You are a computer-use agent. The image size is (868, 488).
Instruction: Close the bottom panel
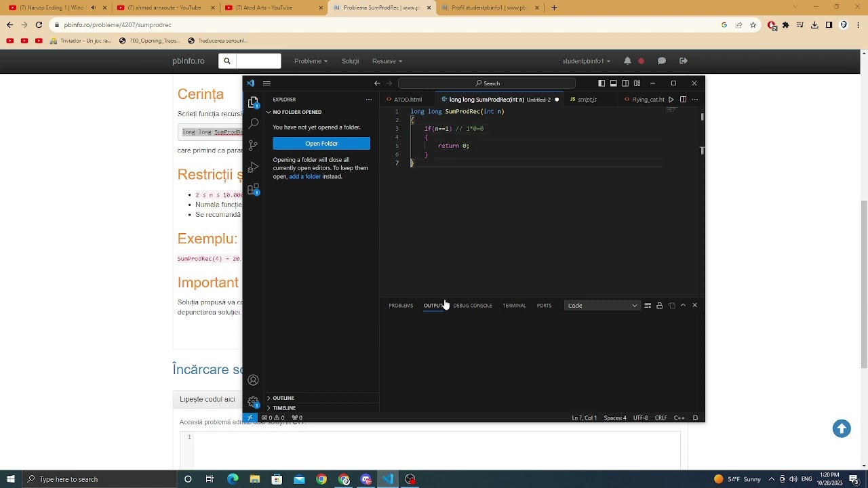694,306
